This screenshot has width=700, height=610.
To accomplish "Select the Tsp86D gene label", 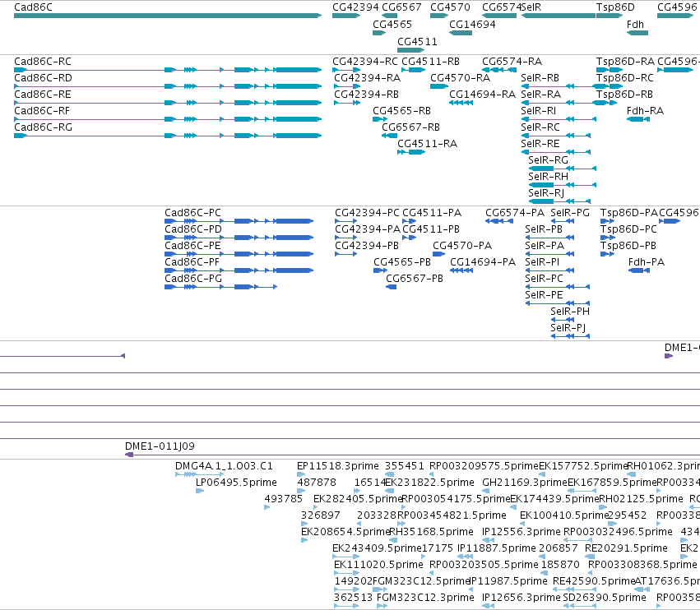I will [x=615, y=7].
